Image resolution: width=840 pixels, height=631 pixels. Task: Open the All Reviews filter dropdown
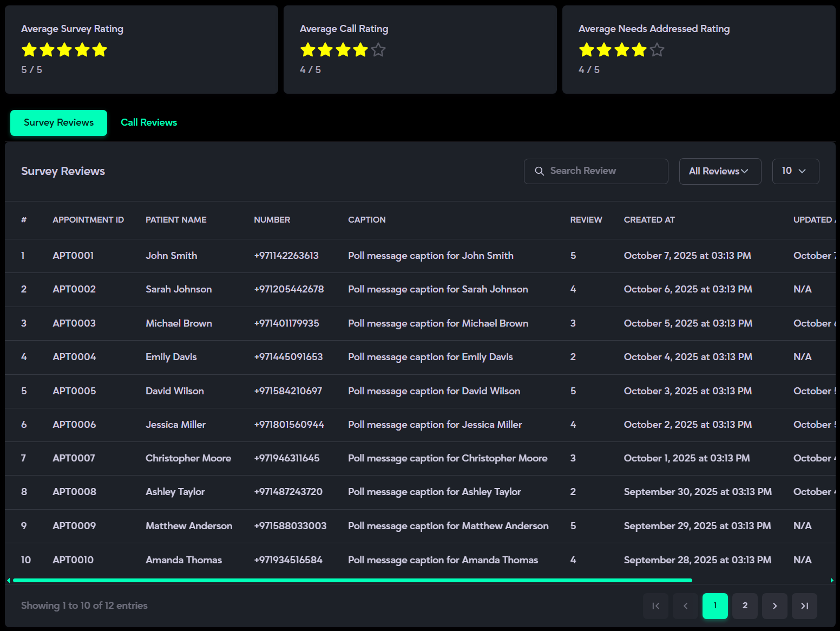pos(719,171)
